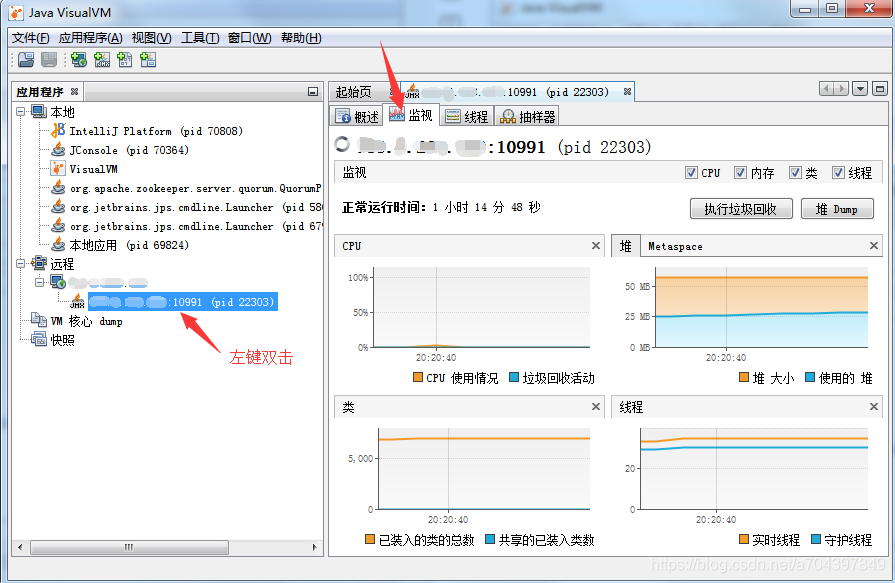Uncheck the 线程 checkbox
The height and width of the screenshot is (583, 895).
click(x=838, y=172)
